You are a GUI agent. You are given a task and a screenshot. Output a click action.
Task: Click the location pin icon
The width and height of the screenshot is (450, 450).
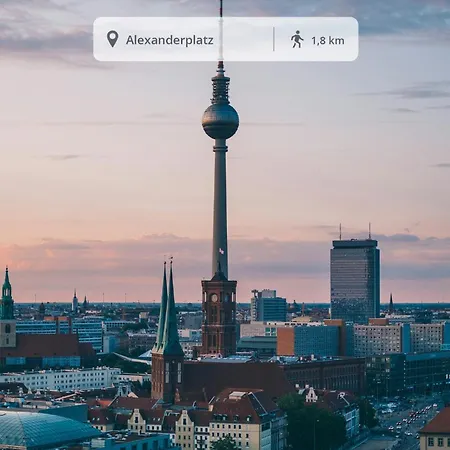[x=113, y=39]
